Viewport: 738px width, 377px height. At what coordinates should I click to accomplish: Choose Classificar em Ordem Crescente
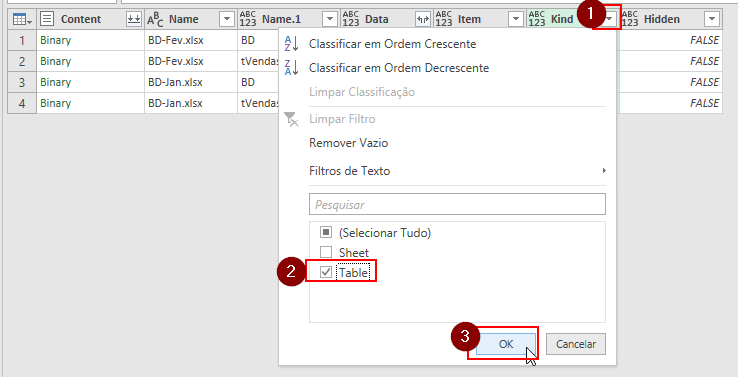(393, 44)
